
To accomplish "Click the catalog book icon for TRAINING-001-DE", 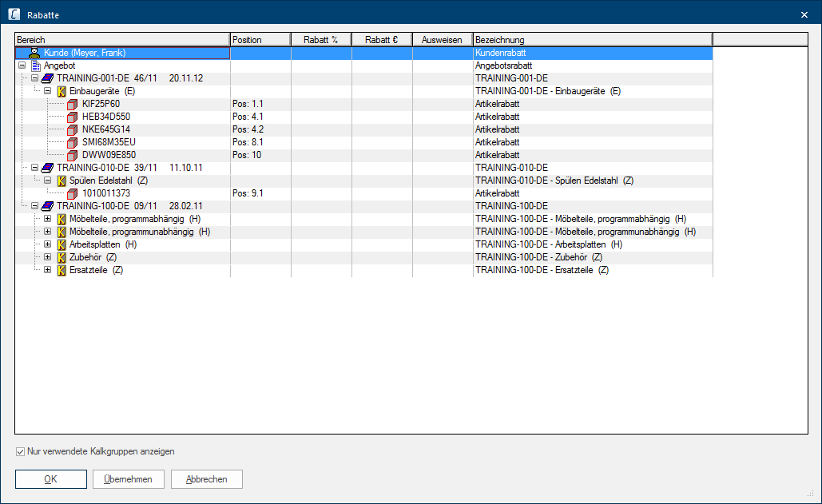I will [48, 78].
